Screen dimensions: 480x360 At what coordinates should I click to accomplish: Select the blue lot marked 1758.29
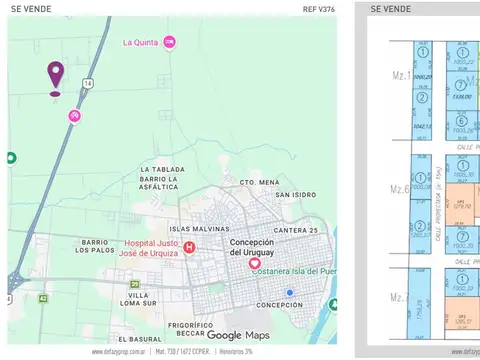coord(418,304)
